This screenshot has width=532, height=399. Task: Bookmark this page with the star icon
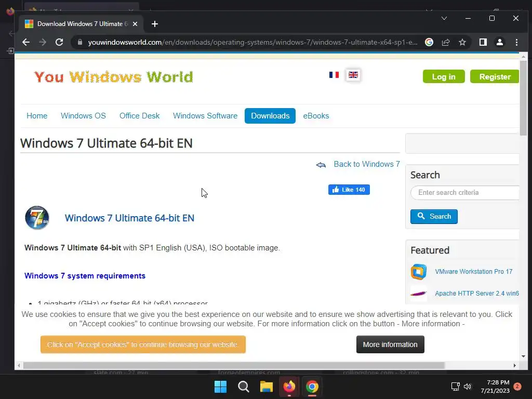(462, 42)
